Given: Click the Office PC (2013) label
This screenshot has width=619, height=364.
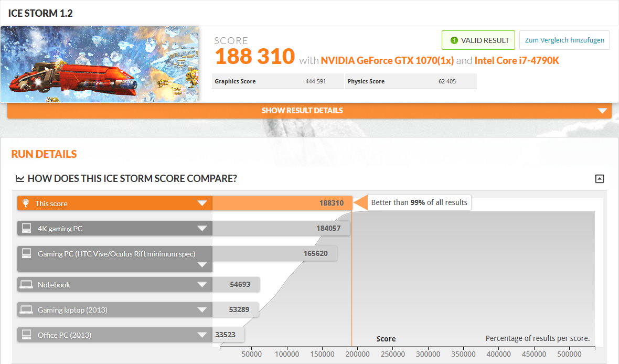Looking at the screenshot, I should pyautogui.click(x=65, y=335).
